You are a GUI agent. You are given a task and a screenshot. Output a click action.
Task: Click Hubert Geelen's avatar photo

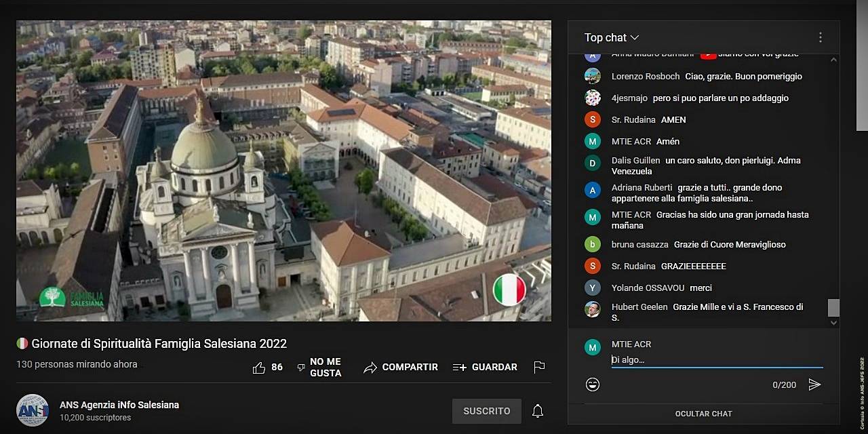click(x=593, y=309)
